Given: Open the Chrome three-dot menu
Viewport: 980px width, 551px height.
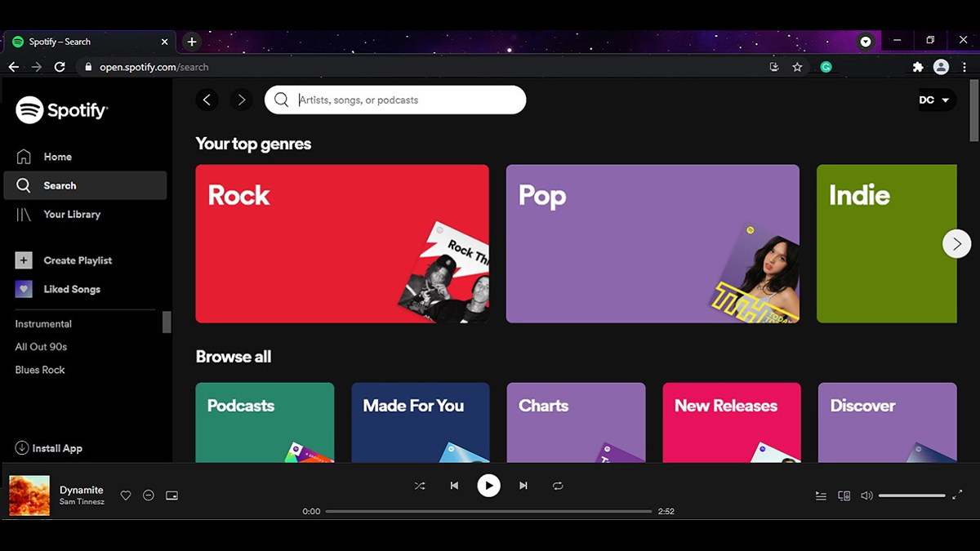Looking at the screenshot, I should [x=964, y=67].
